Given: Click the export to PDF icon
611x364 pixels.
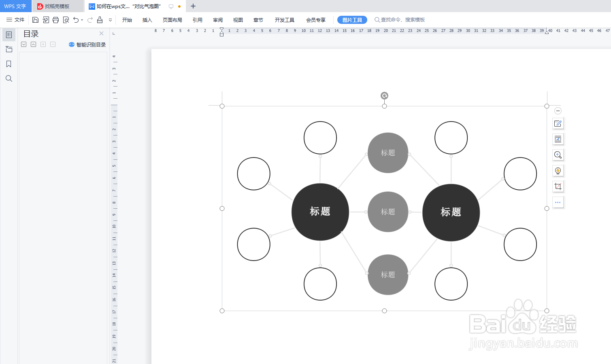Looking at the screenshot, I should [46, 20].
